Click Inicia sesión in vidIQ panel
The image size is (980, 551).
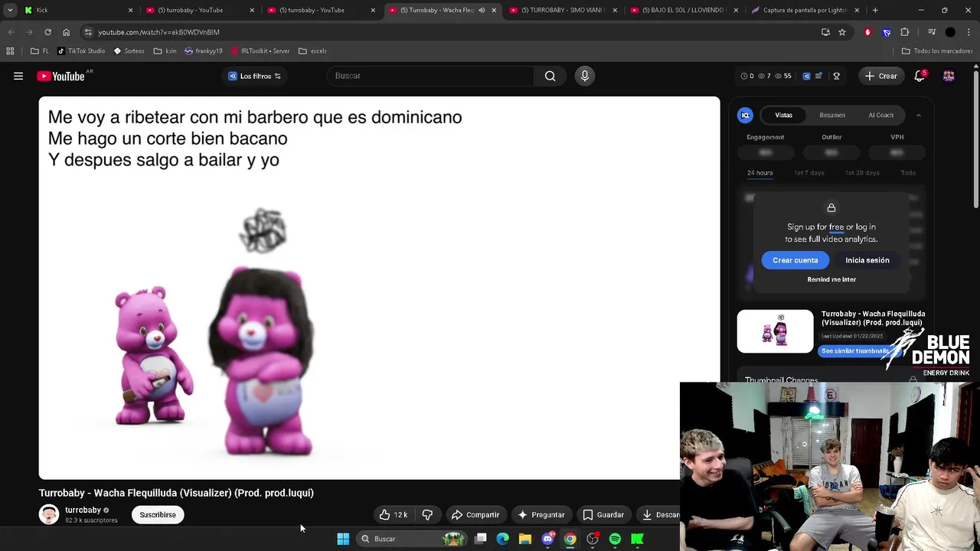(x=867, y=260)
